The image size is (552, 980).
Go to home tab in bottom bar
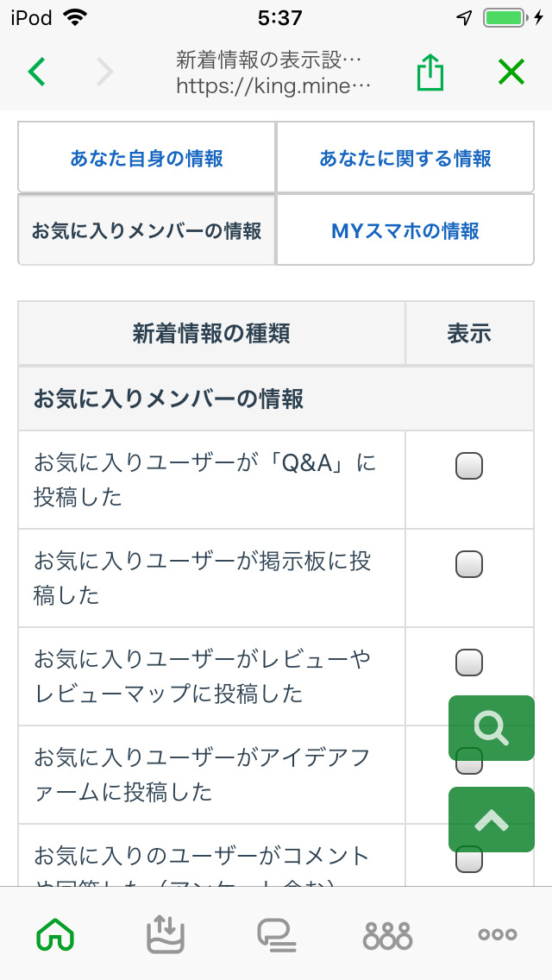(55, 934)
